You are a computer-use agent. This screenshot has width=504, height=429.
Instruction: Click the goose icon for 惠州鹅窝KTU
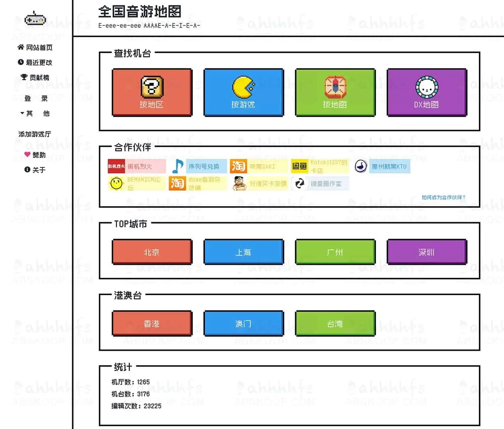click(x=360, y=166)
